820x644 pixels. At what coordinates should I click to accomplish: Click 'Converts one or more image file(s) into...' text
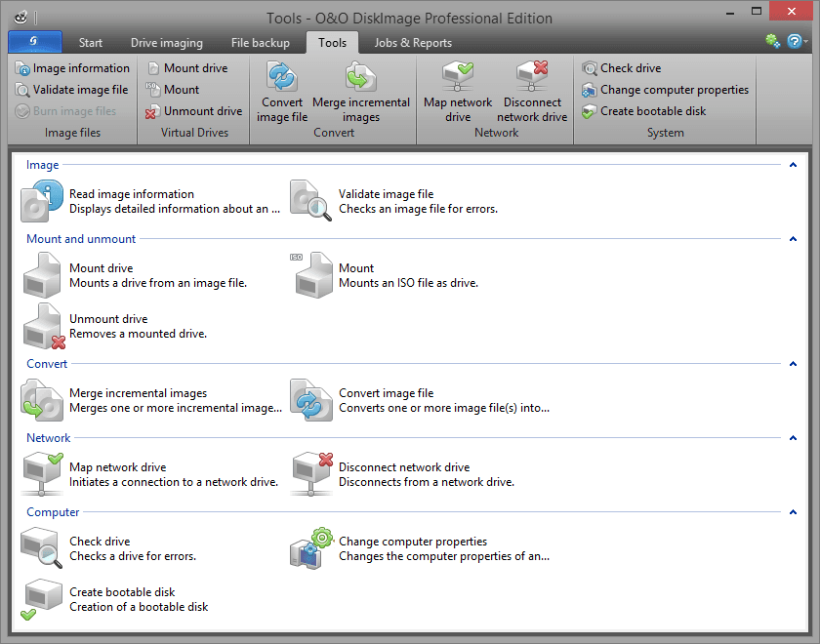[444, 408]
